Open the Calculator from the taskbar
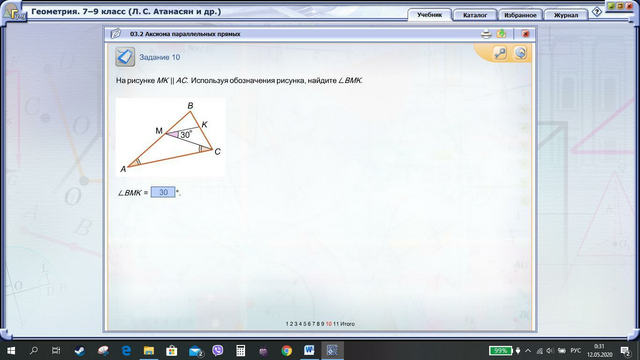The width and height of the screenshot is (640, 360). click(240, 350)
